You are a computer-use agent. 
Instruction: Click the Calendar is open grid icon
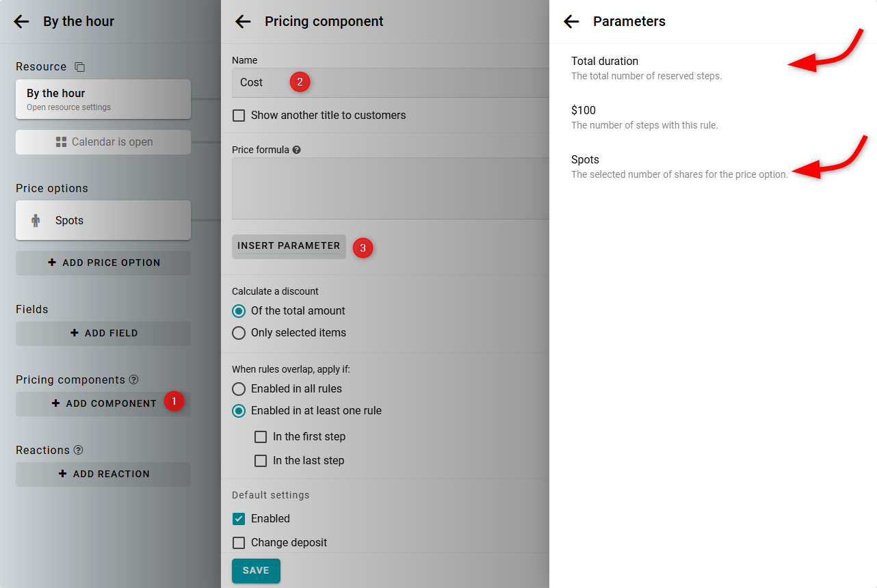(x=61, y=142)
